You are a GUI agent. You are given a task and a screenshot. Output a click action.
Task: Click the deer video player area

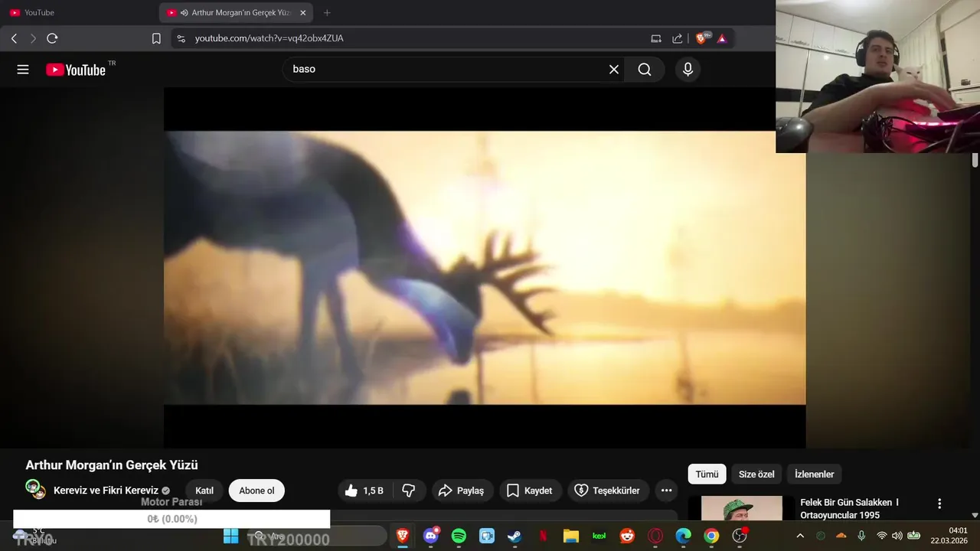(x=484, y=267)
